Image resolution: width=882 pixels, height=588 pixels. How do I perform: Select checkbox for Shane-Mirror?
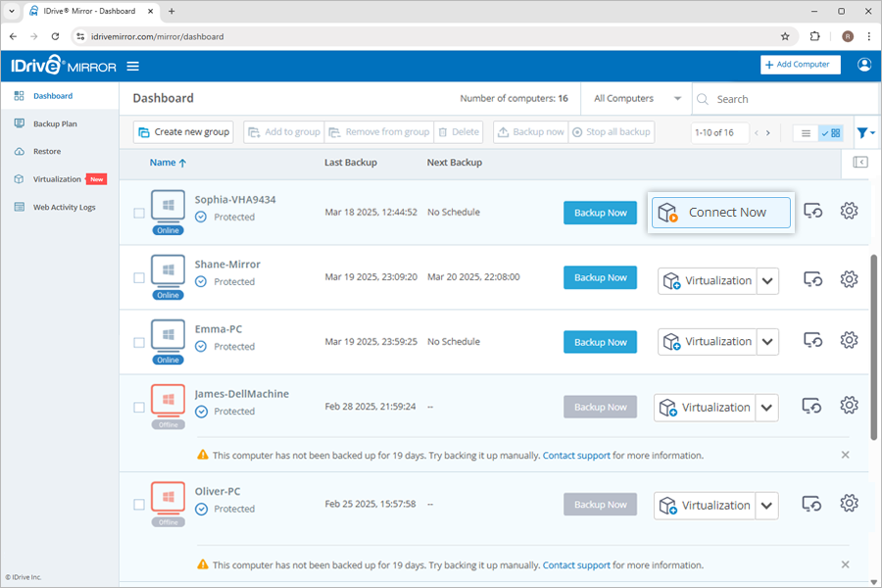click(x=139, y=278)
